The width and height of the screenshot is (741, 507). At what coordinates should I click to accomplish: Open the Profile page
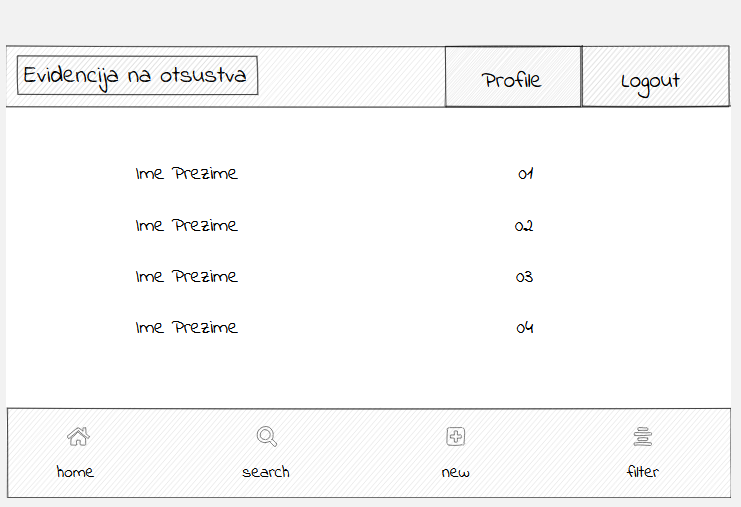tap(512, 78)
